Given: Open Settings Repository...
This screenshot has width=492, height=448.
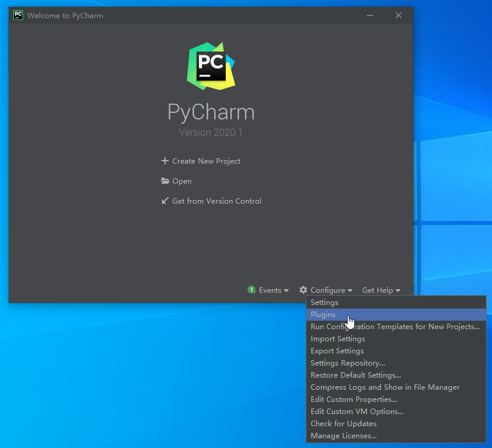Looking at the screenshot, I should tap(396, 363).
